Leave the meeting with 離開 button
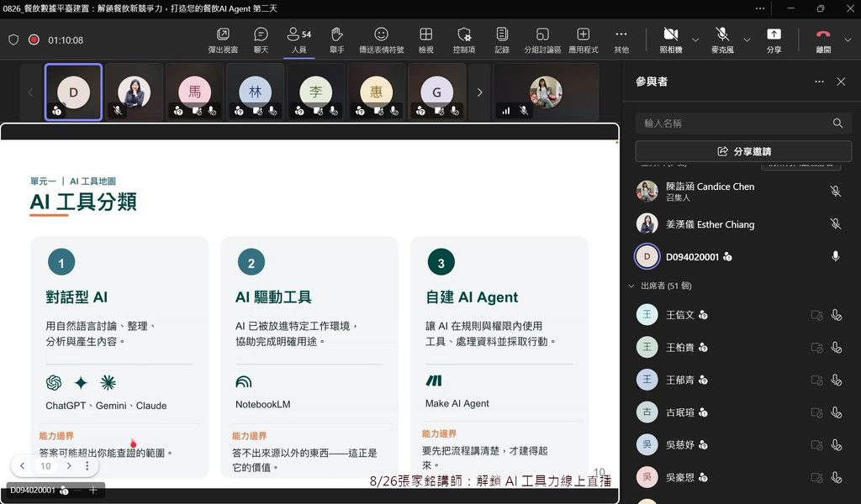This screenshot has height=504, width=861. pos(823,40)
